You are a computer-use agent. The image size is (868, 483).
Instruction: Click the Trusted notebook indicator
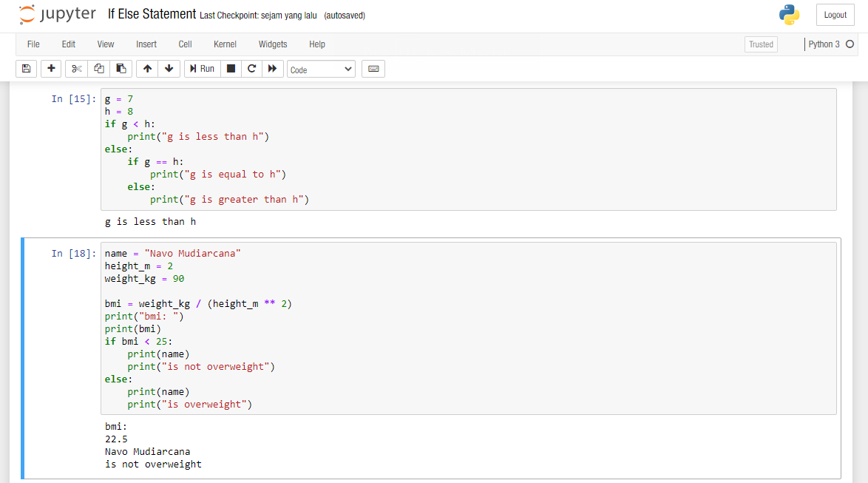(761, 44)
